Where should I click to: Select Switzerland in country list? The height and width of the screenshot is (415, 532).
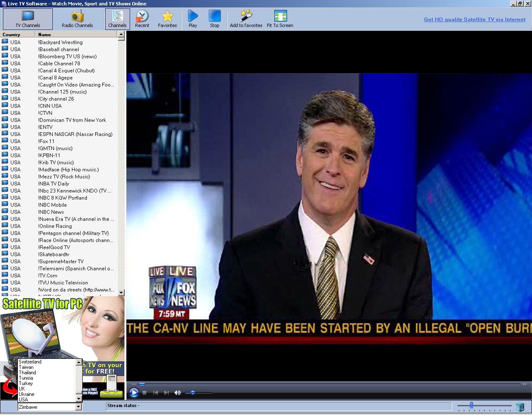tap(30, 362)
